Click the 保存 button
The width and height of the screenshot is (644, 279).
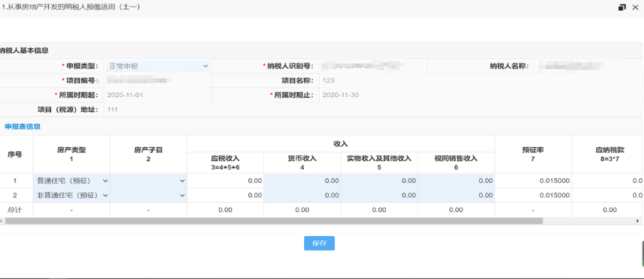click(x=319, y=243)
